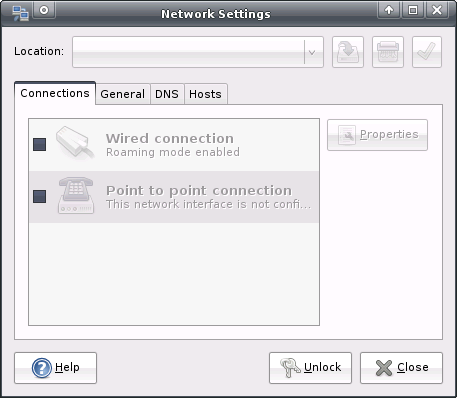Click the delete location icon button
The image size is (457, 398).
(388, 52)
